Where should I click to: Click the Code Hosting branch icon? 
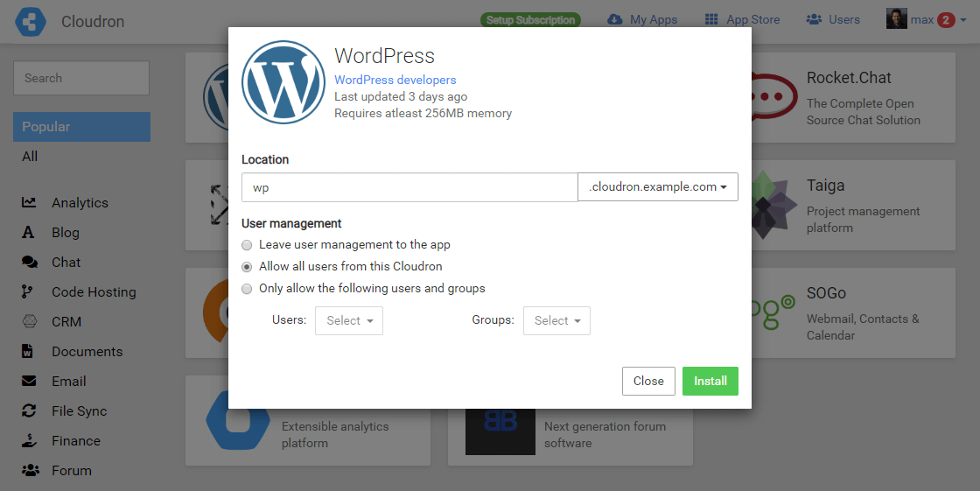click(x=29, y=292)
